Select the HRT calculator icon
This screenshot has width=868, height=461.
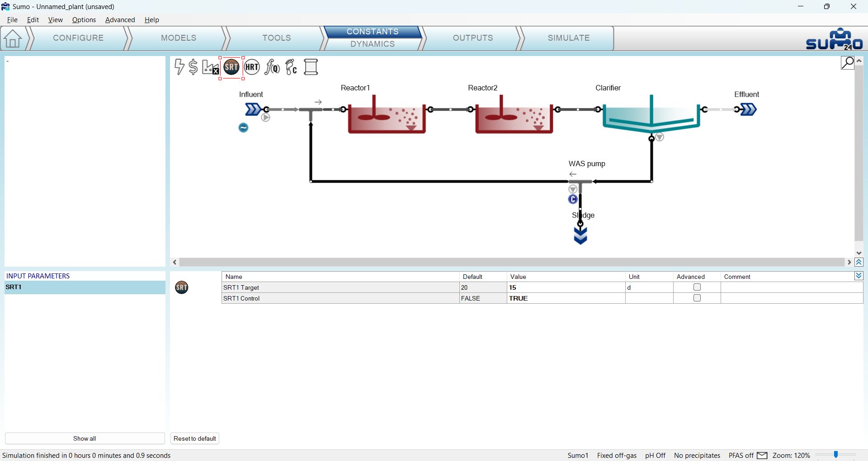[x=252, y=67]
